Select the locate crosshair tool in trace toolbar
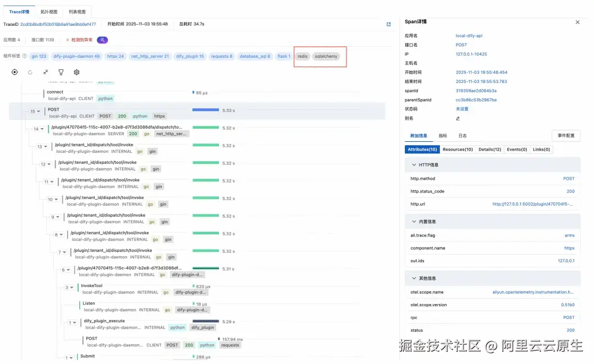Image resolution: width=594 pixels, height=364 pixels. pyautogui.click(x=15, y=72)
